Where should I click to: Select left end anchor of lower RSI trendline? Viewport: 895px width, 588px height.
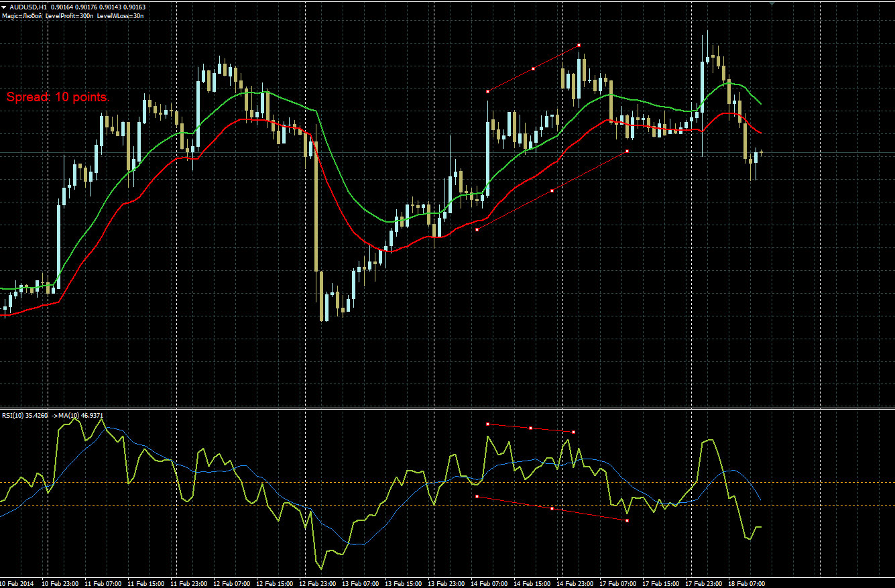(x=477, y=496)
